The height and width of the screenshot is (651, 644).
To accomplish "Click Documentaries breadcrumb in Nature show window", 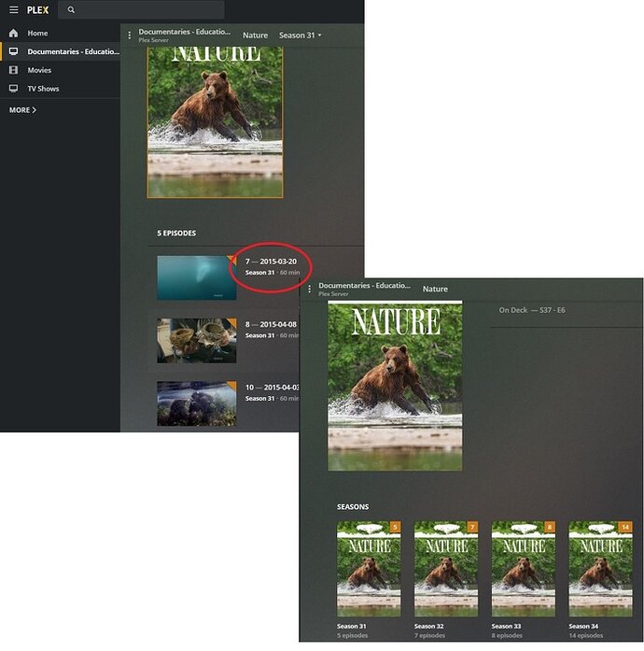I will 364,285.
